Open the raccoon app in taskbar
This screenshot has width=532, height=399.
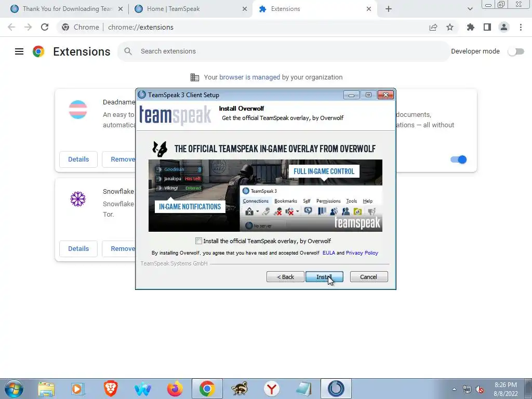pyautogui.click(x=240, y=389)
